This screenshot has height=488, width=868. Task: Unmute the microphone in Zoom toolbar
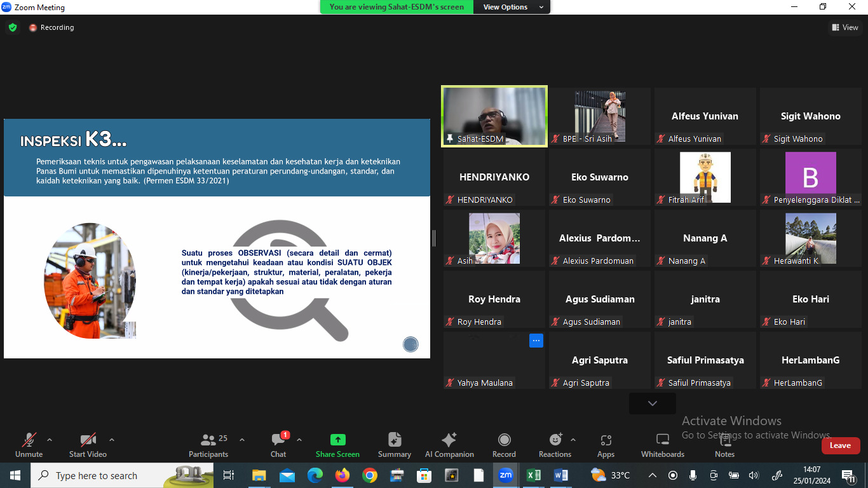click(29, 445)
